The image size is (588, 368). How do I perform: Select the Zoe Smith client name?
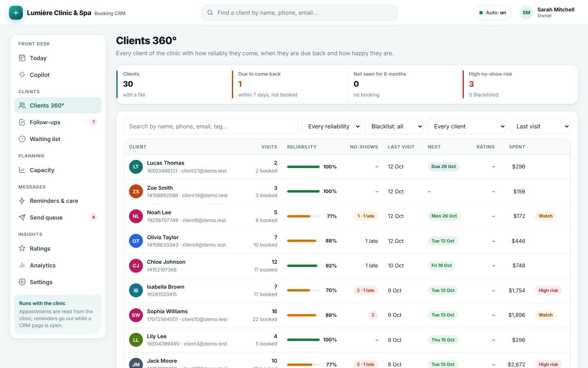tap(160, 188)
